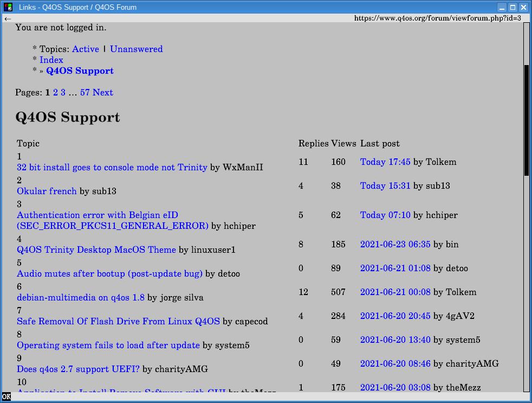This screenshot has height=403, width=532.
Task: Click the Next page link
Action: pos(103,92)
